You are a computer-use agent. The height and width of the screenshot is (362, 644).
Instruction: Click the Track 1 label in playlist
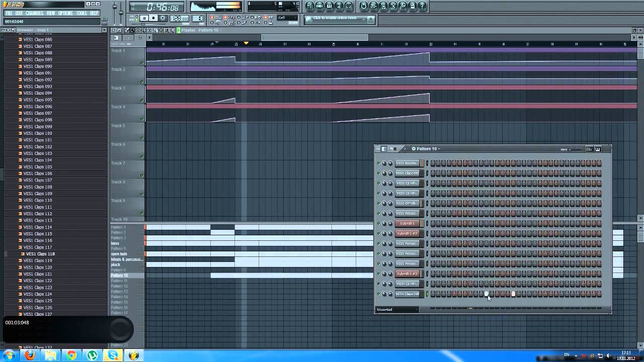click(x=118, y=51)
